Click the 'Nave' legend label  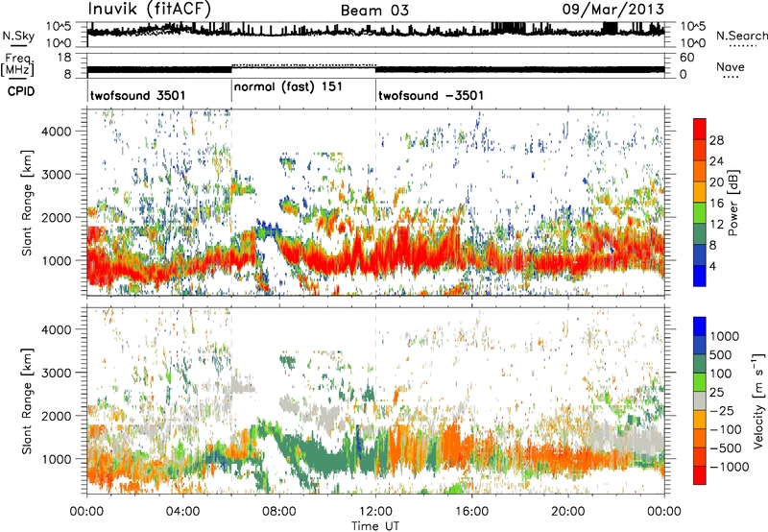pos(730,66)
